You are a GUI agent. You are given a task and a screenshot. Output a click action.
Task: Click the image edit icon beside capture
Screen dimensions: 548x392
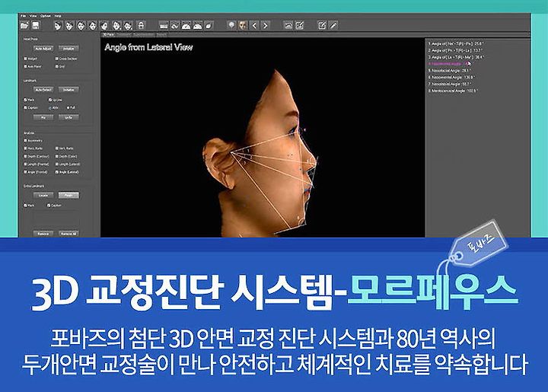(x=300, y=25)
